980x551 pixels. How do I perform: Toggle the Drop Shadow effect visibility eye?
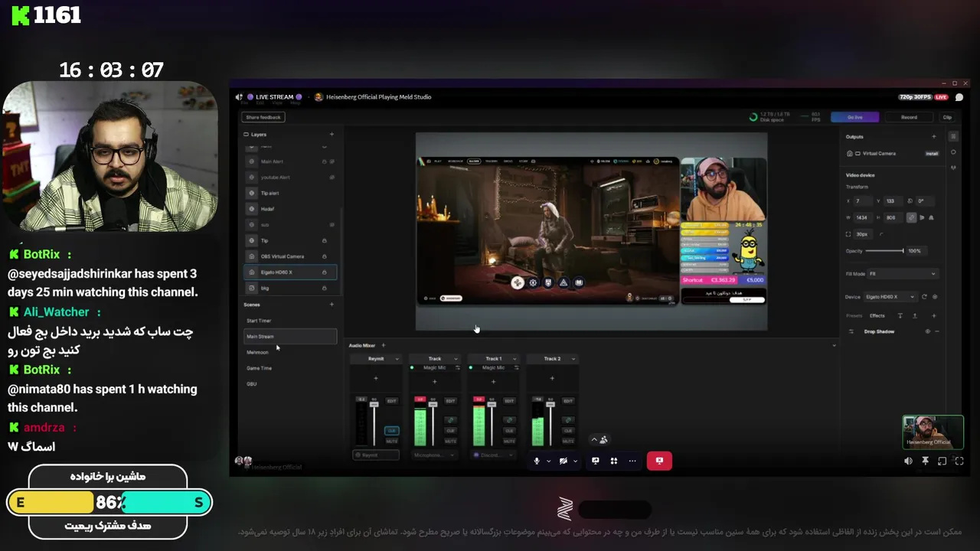[x=928, y=331]
